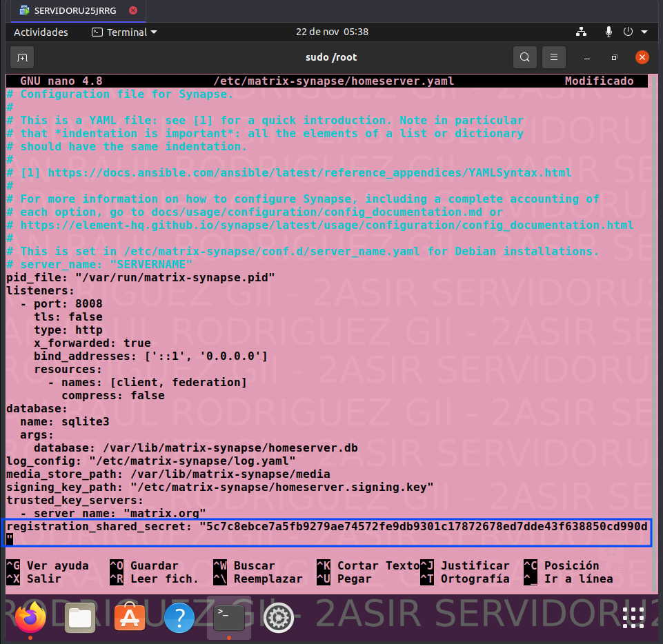Click the ^U Pegar shortcut
Viewport: 663px width, 644px height.
(x=344, y=579)
